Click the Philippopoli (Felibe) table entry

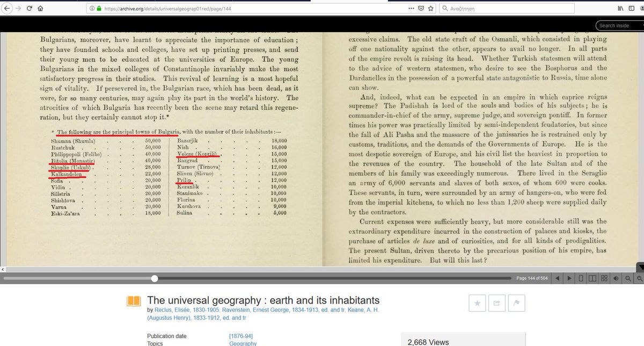pos(77,154)
